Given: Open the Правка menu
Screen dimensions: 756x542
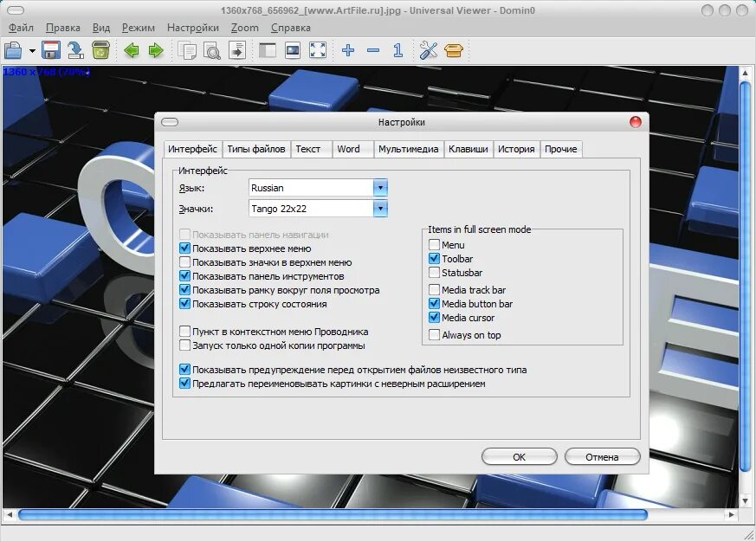Looking at the screenshot, I should pyautogui.click(x=63, y=28).
